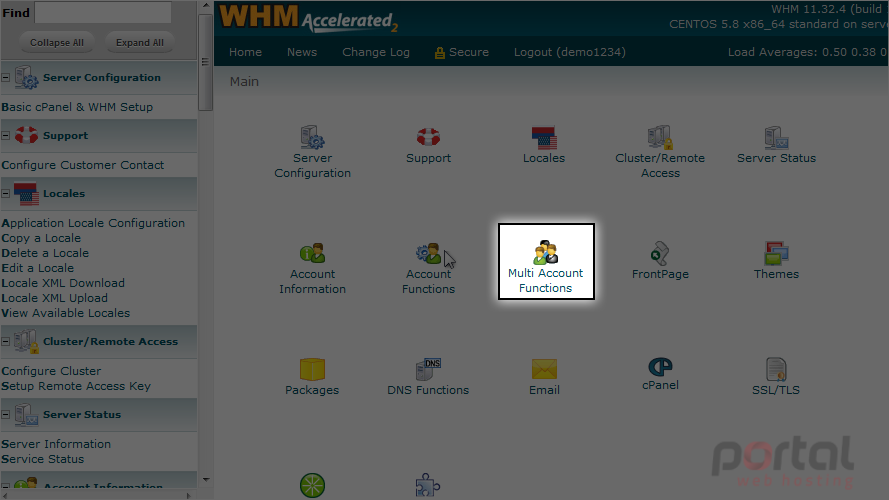The image size is (889, 500).
Task: Collapse the Locales sidebar section
Action: pyautogui.click(x=6, y=193)
